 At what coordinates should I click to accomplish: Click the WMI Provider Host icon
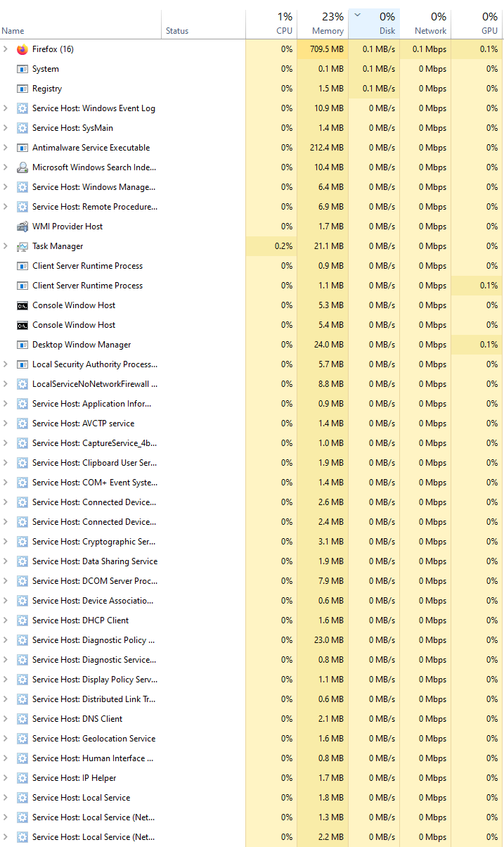(x=22, y=227)
